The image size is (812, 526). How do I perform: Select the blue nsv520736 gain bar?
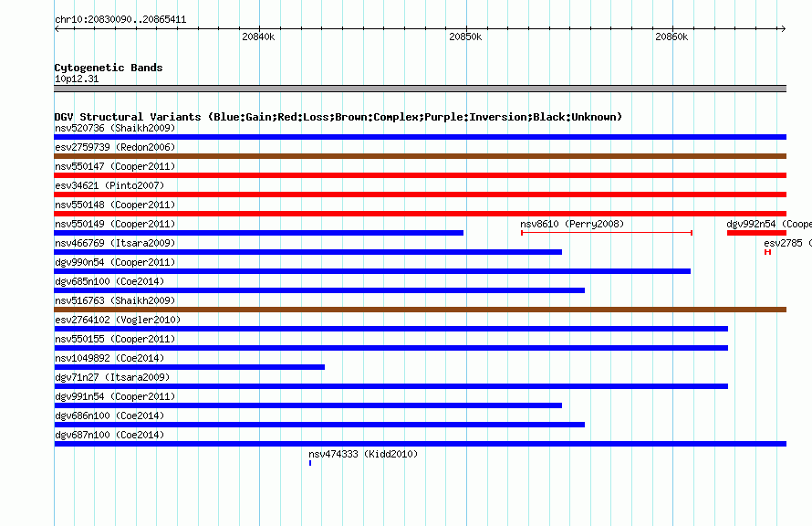pyautogui.click(x=420, y=137)
